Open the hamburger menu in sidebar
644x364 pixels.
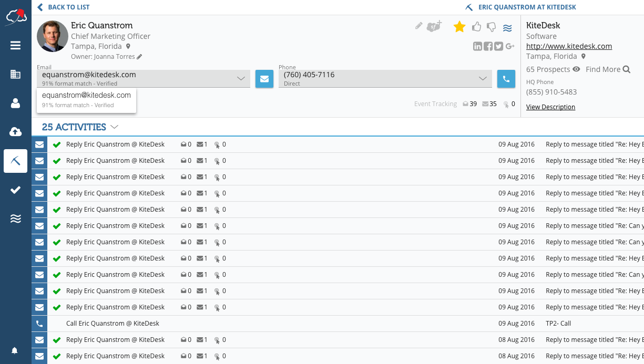point(15,46)
